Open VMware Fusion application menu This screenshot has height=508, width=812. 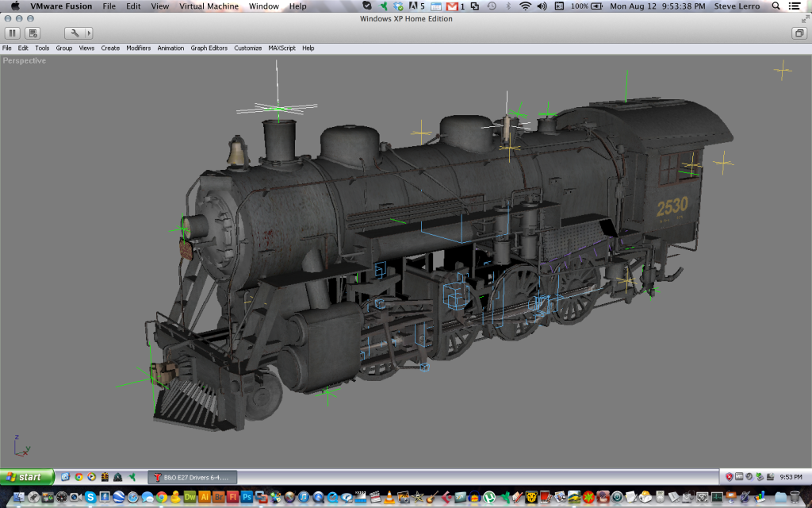coord(61,6)
